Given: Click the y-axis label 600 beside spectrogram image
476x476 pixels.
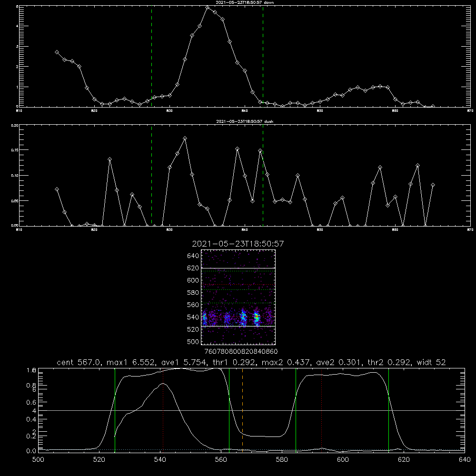Looking at the screenshot, I should coord(193,280).
